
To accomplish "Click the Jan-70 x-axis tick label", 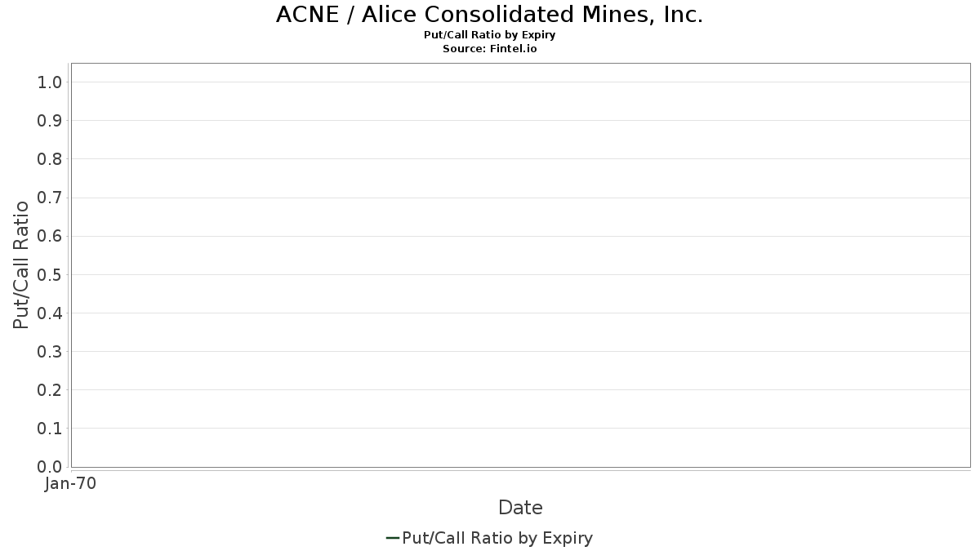I will click(71, 484).
